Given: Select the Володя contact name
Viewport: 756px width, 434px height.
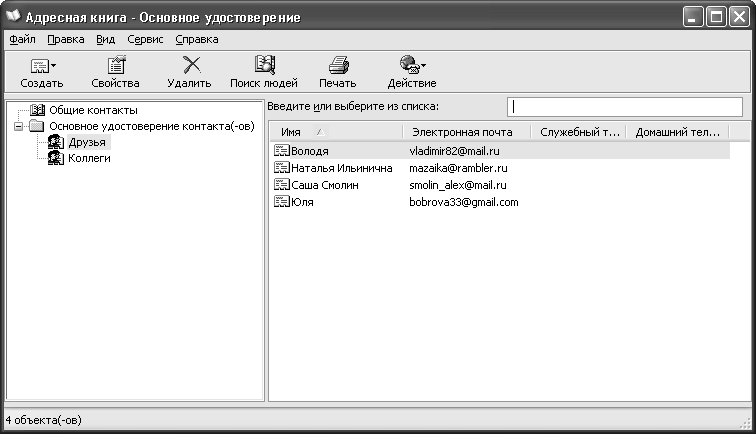Looking at the screenshot, I should (x=310, y=151).
